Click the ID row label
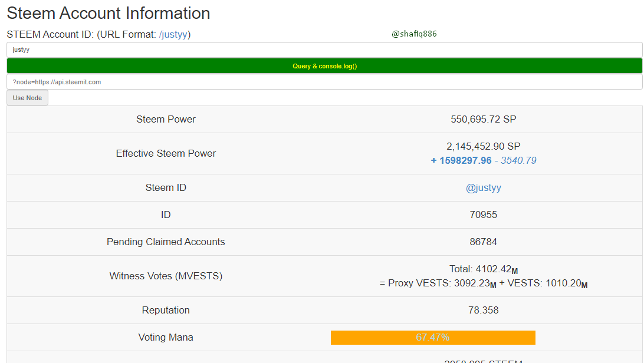The height and width of the screenshot is (363, 644). click(166, 214)
